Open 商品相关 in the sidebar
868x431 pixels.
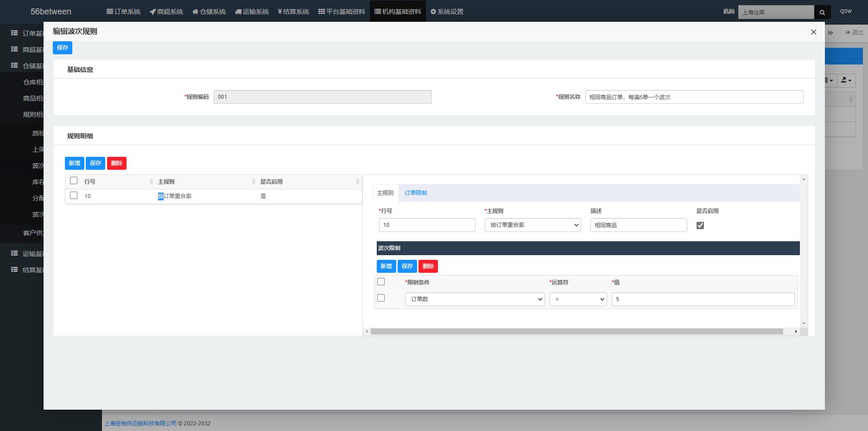(33, 98)
